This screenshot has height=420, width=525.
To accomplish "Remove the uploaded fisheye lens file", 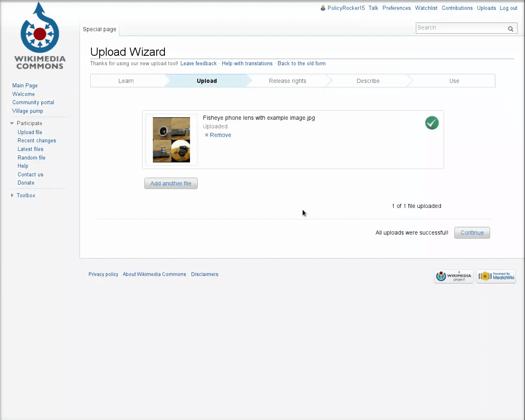I will [220, 135].
